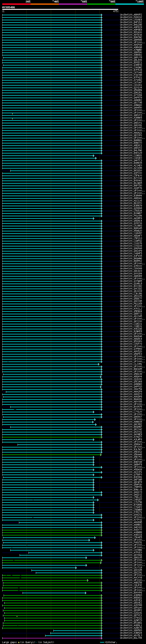Select the label UniRef100_C5DLZ2
This screenshot has height=644, width=146.
tap(131, 497)
